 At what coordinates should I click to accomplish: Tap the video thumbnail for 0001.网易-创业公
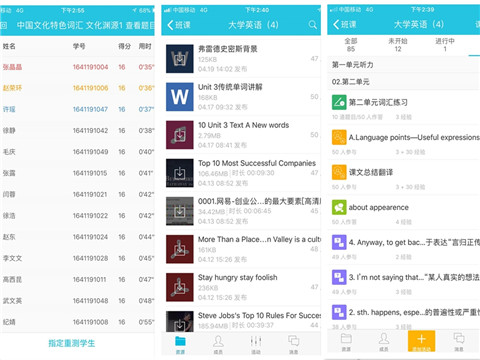[x=180, y=211]
